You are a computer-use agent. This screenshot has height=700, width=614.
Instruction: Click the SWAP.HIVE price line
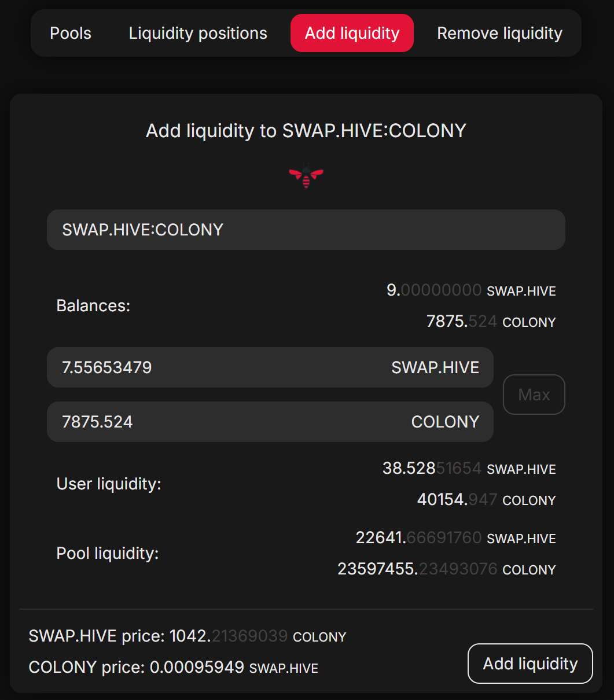click(x=187, y=636)
